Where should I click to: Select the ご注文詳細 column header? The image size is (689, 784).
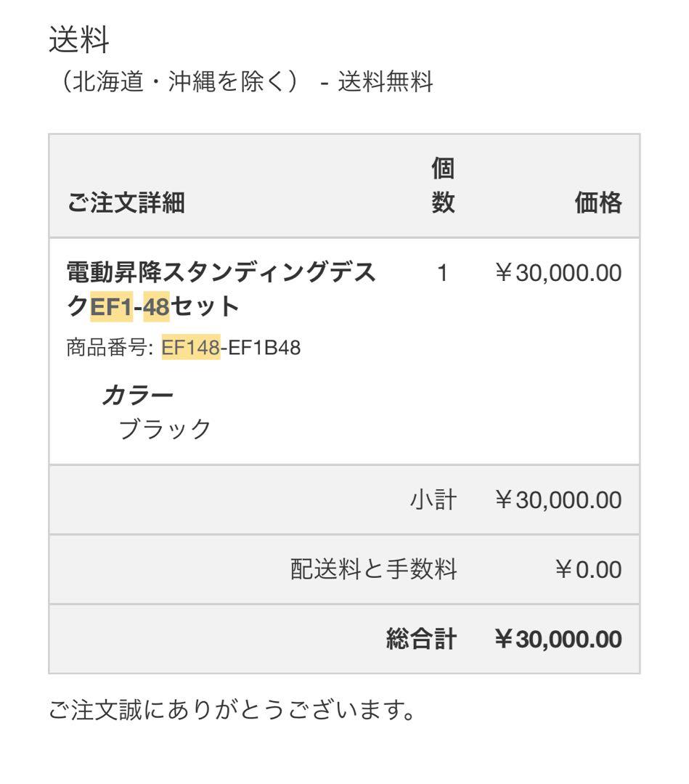(126, 205)
